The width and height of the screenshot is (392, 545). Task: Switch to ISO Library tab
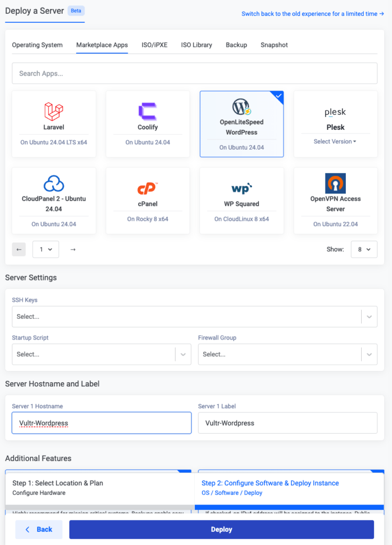196,45
